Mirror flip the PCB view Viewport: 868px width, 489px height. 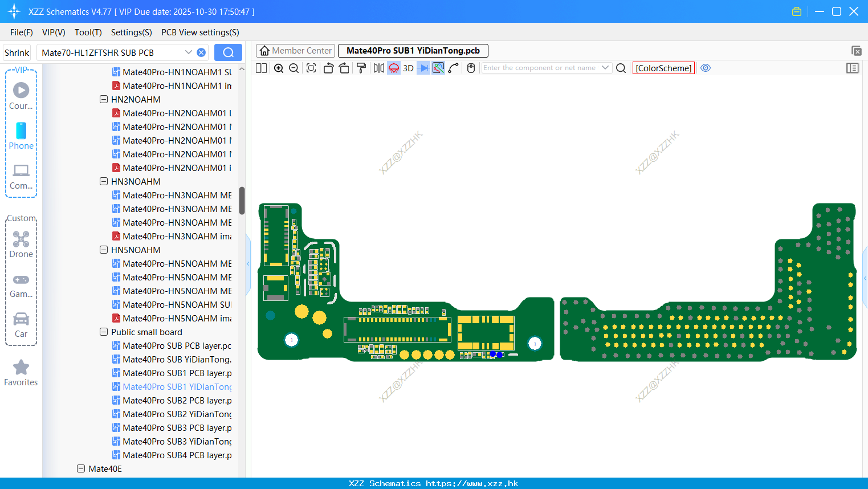(379, 68)
